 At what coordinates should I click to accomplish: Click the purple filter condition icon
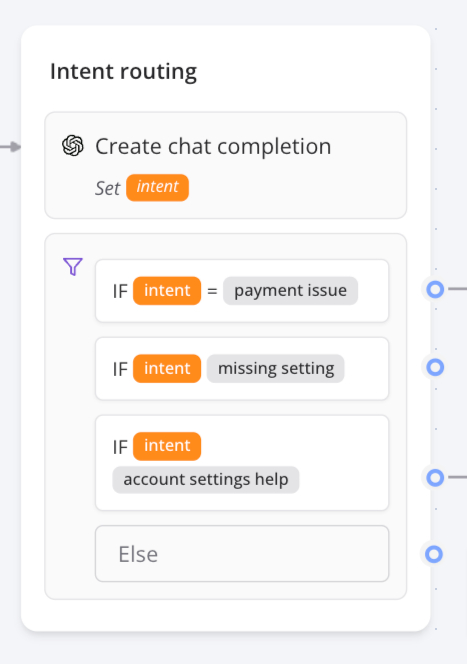coord(73,267)
